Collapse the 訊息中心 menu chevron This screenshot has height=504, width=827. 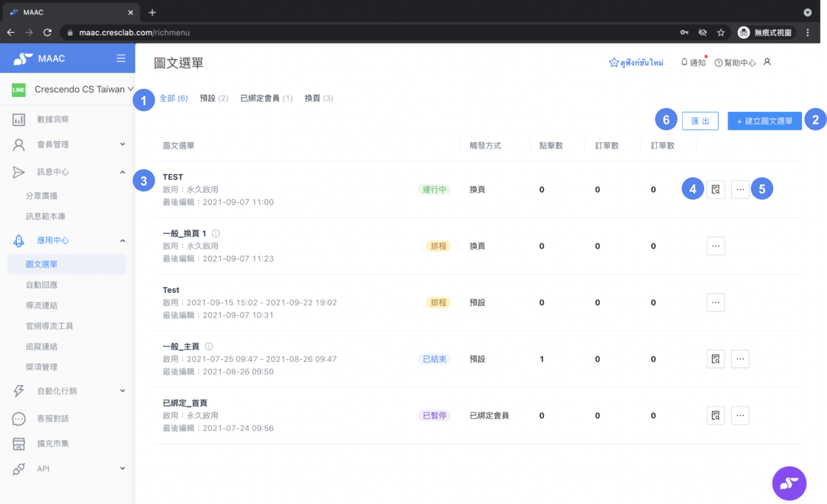click(122, 172)
